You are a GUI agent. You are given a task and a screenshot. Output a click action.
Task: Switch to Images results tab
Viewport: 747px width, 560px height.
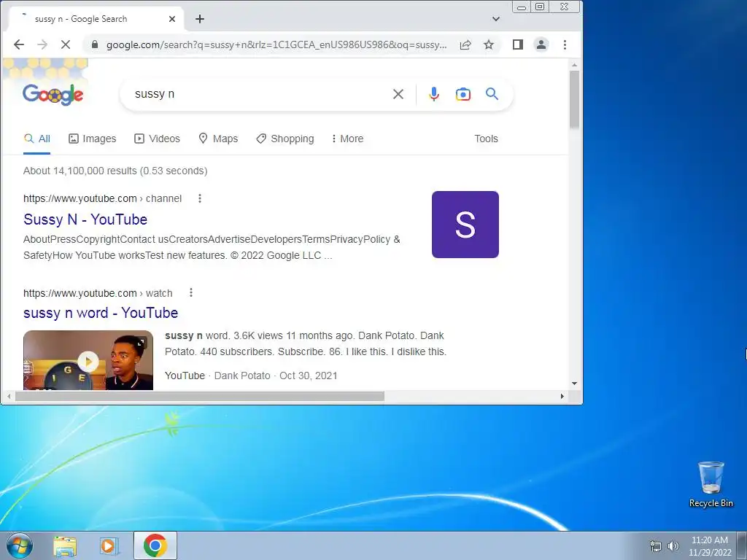click(93, 139)
